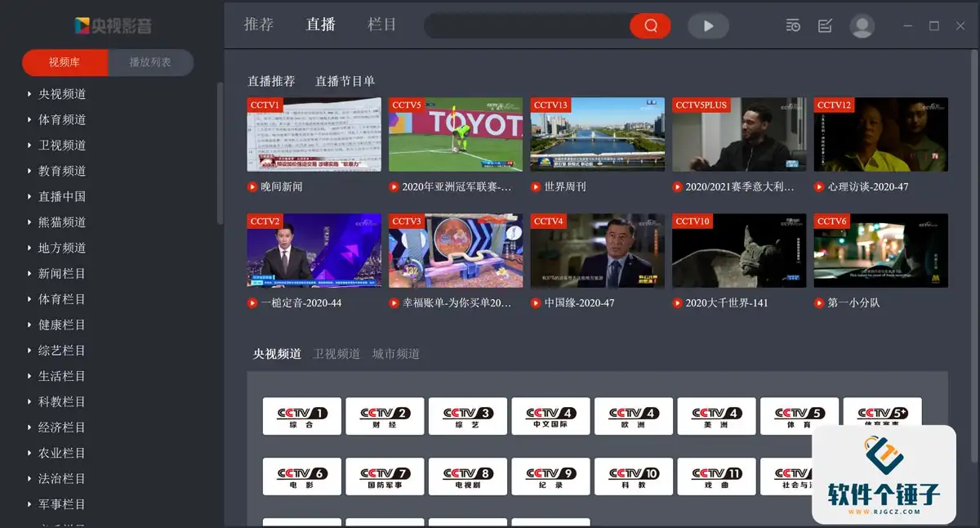Expand the 教育频道 tree arrow

(29, 171)
